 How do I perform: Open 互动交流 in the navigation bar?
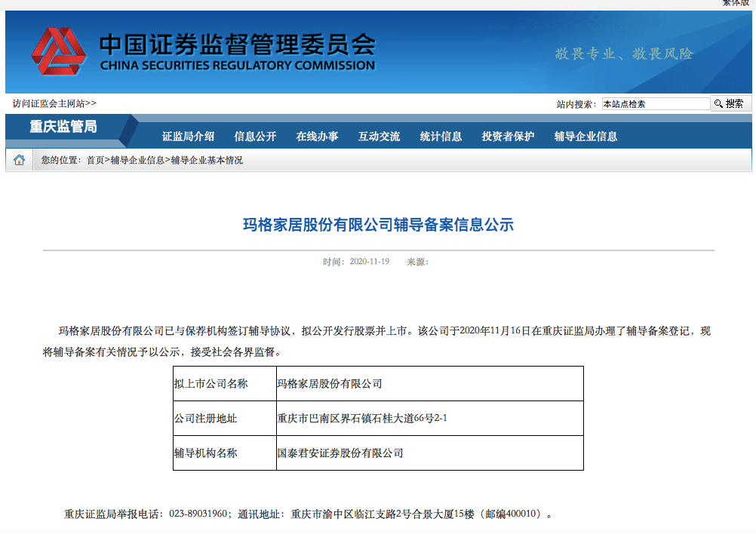379,137
